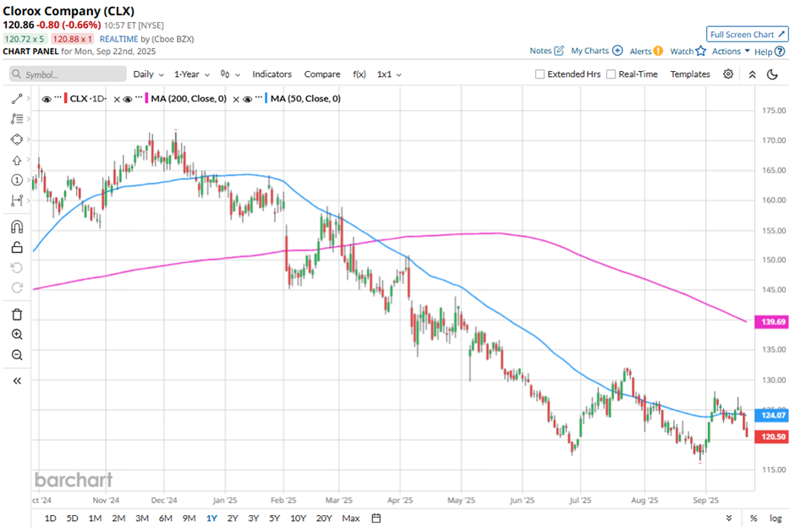This screenshot has height=532, width=795.
Task: Open the Templates menu
Action: (x=690, y=74)
